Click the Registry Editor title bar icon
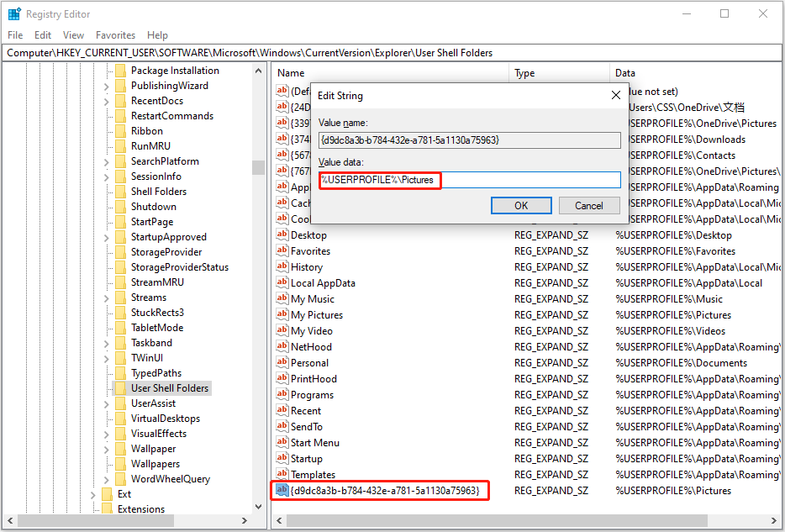 (x=14, y=13)
